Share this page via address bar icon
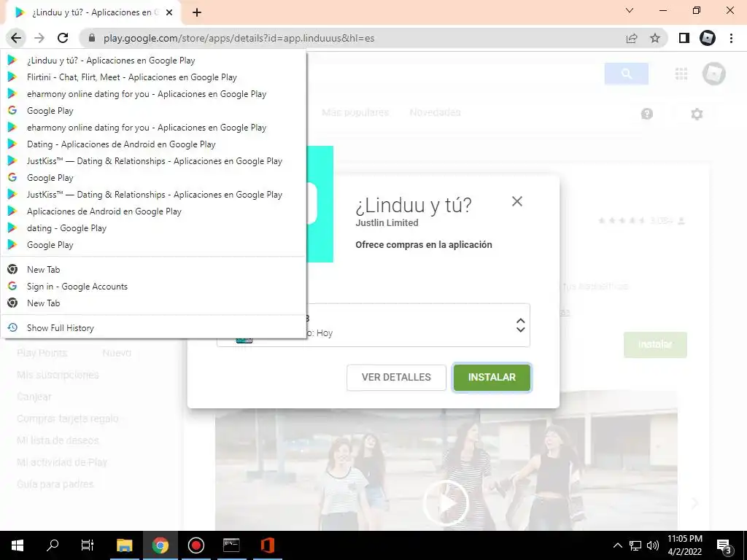747x560 pixels. (x=632, y=38)
